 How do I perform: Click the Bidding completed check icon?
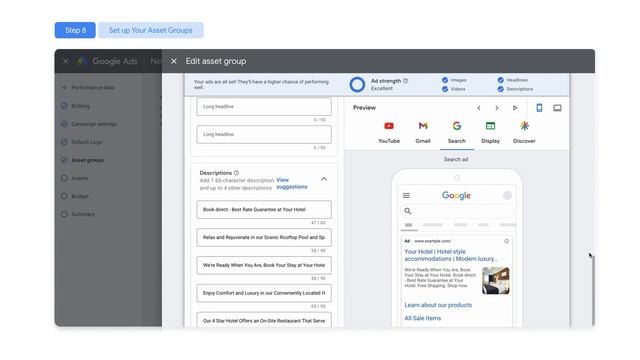click(64, 106)
